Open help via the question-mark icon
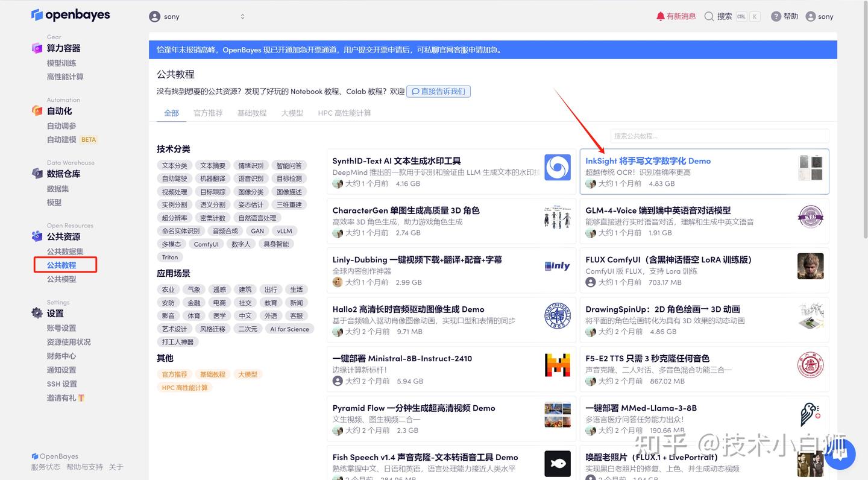The image size is (868, 480). click(776, 16)
